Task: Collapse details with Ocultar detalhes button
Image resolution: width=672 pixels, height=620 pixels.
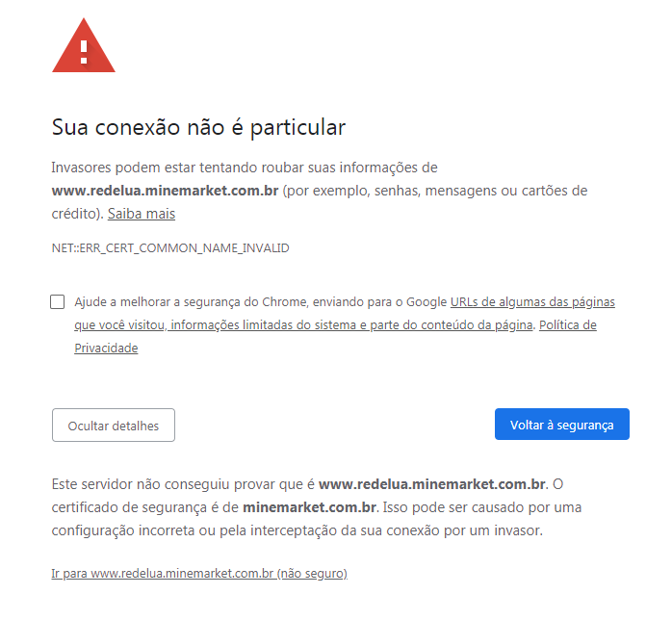Action: pos(114,425)
